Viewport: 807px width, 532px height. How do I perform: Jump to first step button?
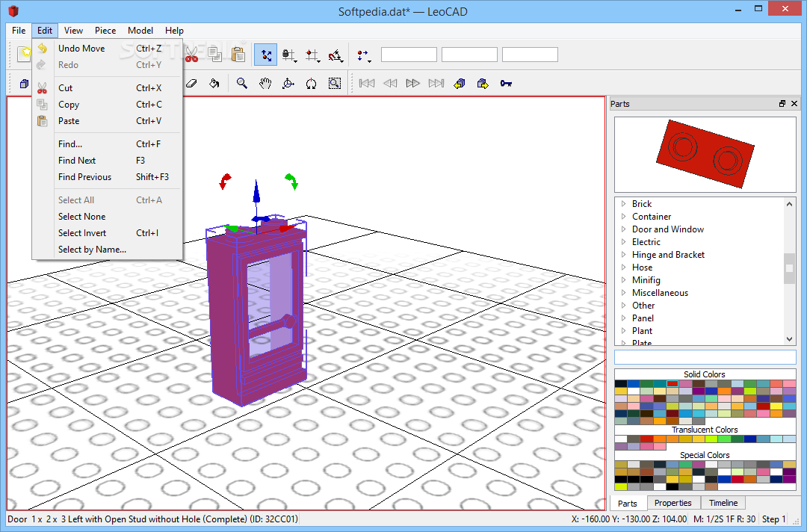pos(366,84)
